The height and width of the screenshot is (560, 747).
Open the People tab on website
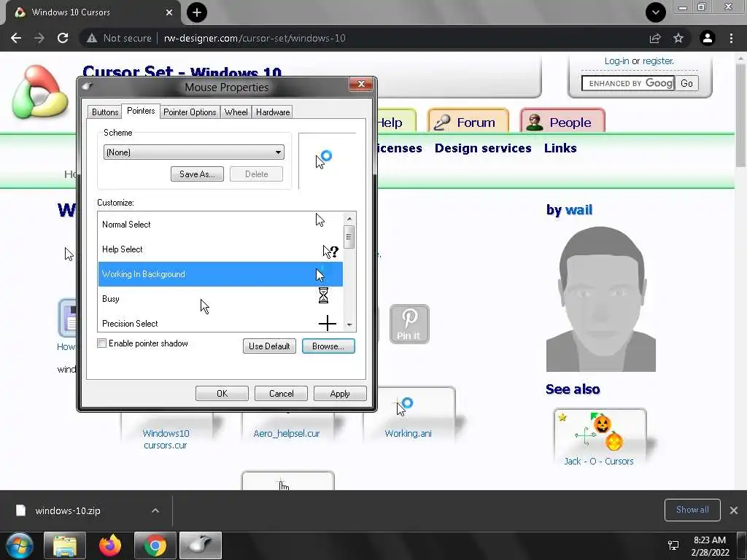(562, 122)
